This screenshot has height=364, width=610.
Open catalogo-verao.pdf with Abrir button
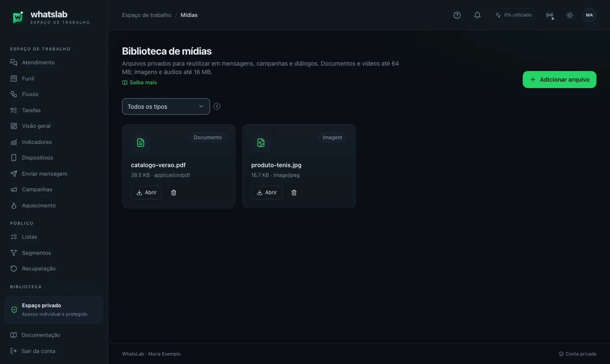[147, 193]
